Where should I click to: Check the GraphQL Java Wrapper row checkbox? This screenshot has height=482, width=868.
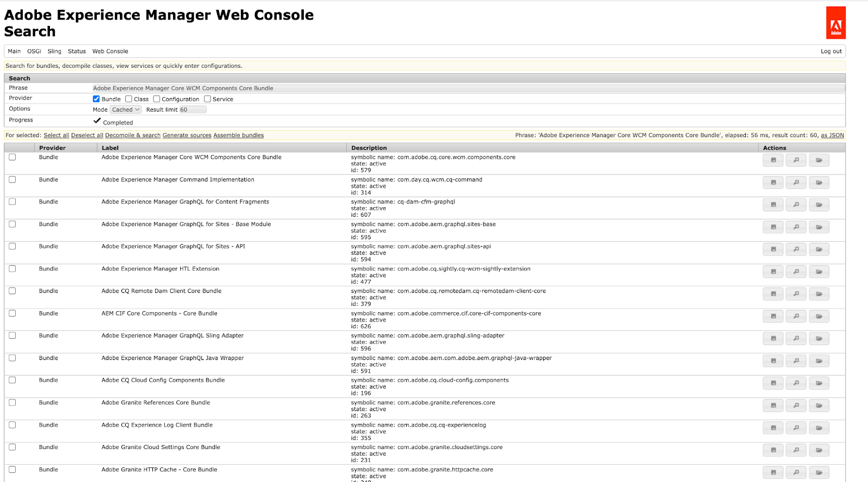click(12, 358)
